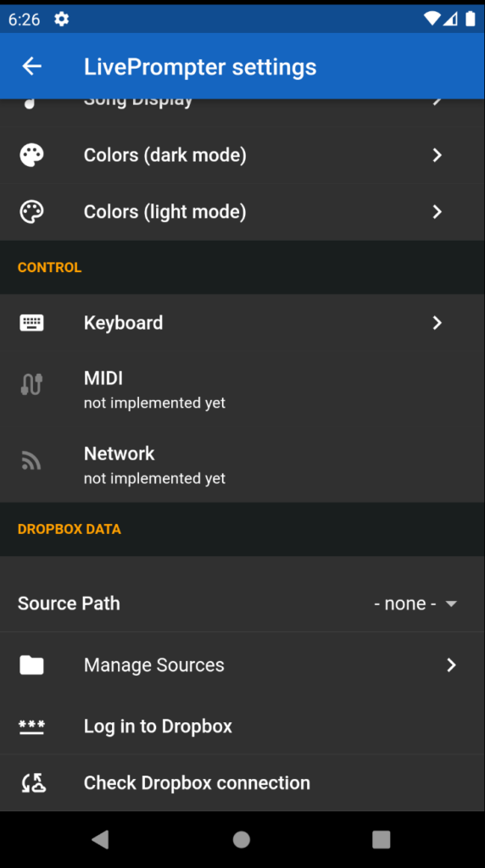Tap Check Dropbox connection
The image size is (485, 868).
coord(242,782)
